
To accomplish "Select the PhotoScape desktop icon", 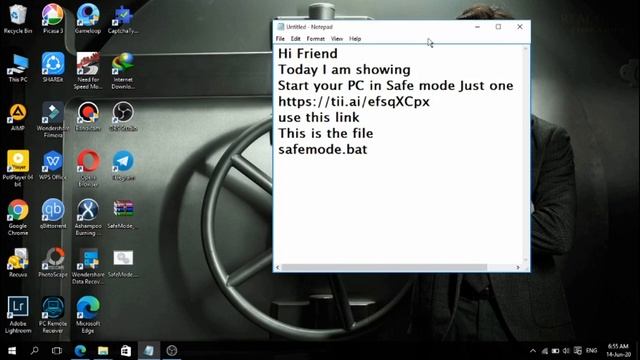I will [x=53, y=263].
